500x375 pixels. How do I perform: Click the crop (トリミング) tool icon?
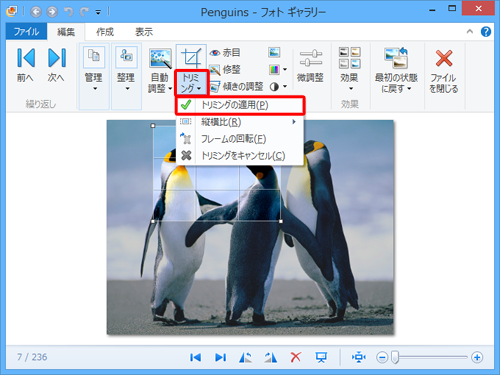(x=191, y=57)
